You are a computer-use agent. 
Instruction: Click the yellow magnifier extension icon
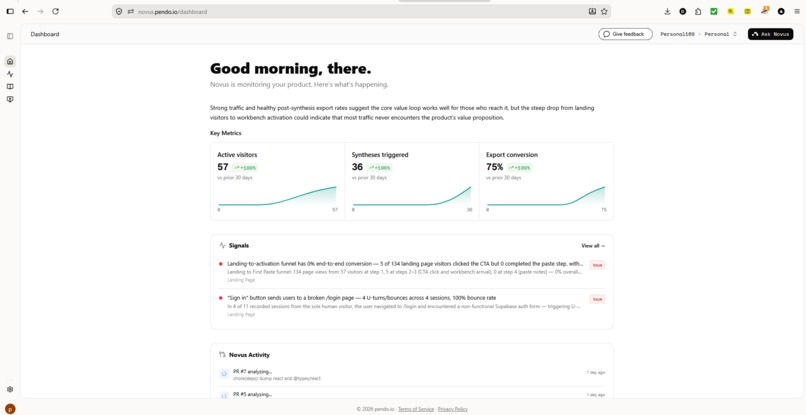[x=730, y=11]
